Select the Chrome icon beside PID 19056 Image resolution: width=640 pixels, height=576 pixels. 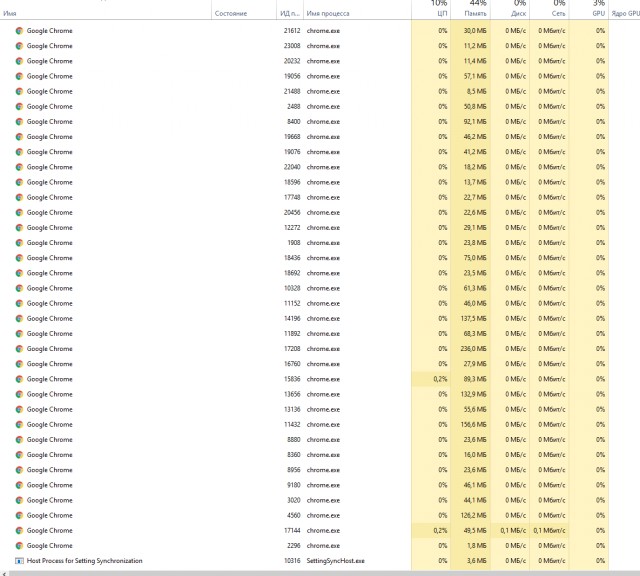click(x=19, y=76)
